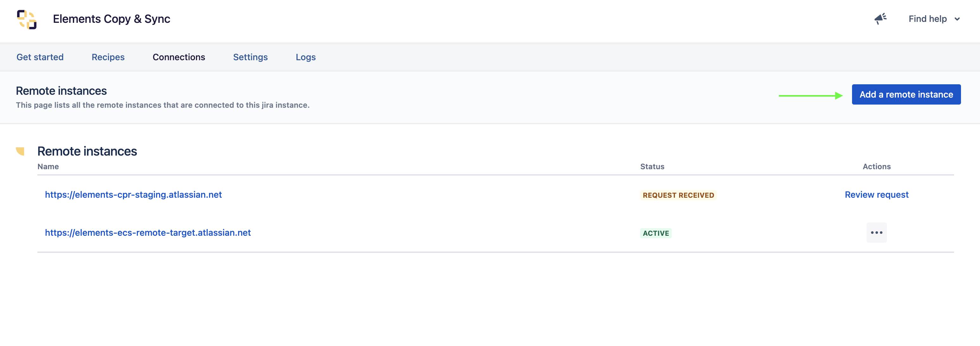This screenshot has width=980, height=346.
Task: Click the Elements Copy & Sync logo icon
Action: [x=27, y=19]
